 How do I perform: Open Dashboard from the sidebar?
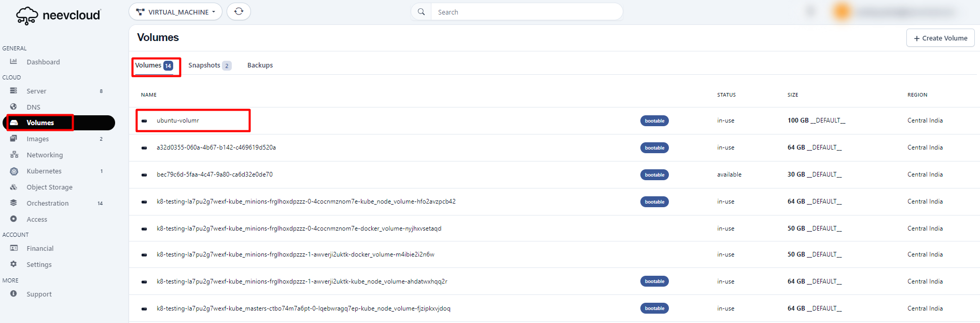point(43,62)
